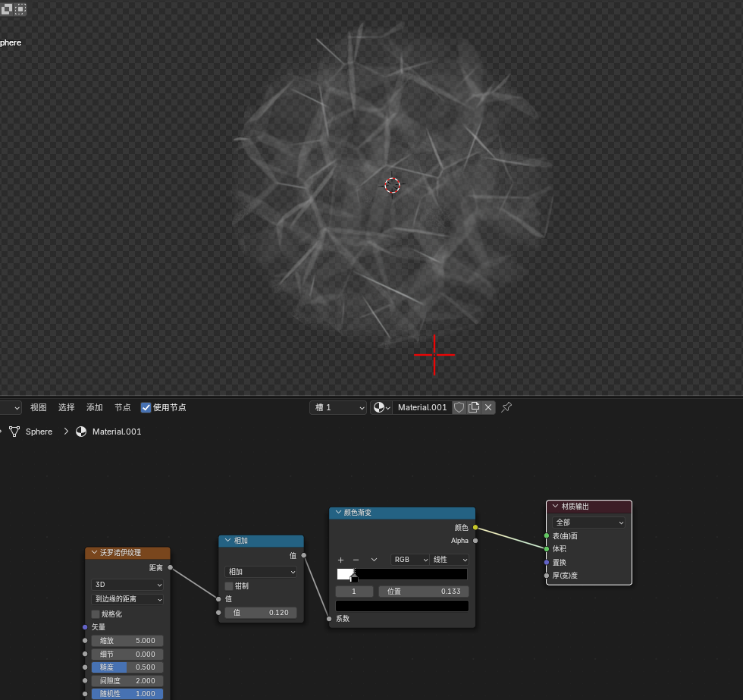Viewport: 743px width, 700px height.
Task: Open the 添加 menu
Action: click(94, 407)
